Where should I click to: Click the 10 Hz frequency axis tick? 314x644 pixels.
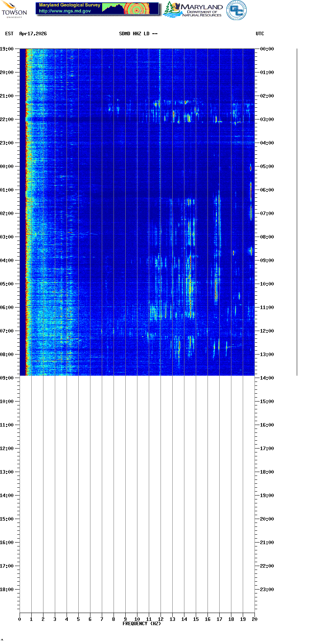137,619
